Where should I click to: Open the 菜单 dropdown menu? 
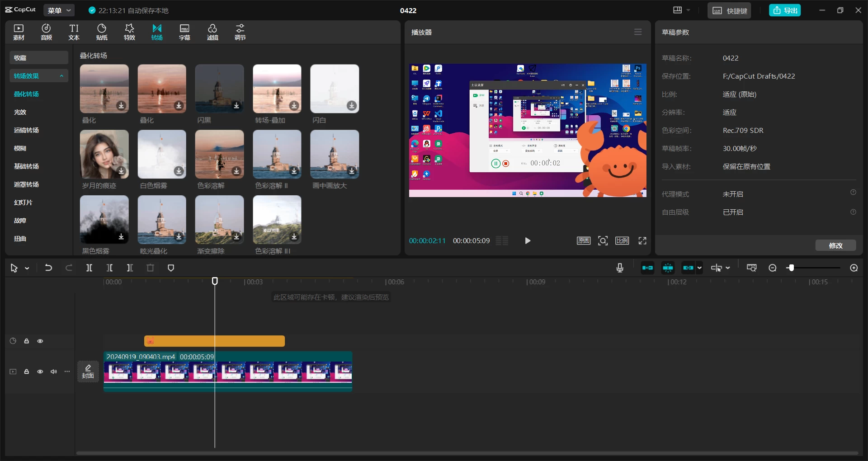pos(59,10)
